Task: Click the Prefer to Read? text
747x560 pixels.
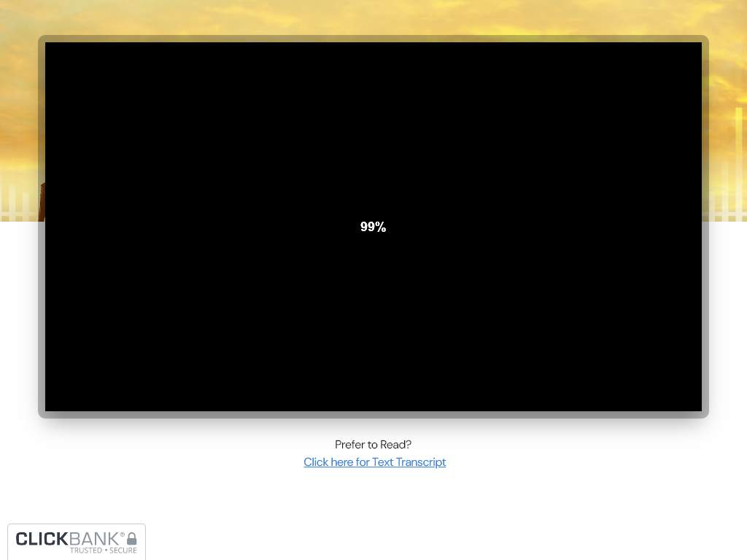Action: pyautogui.click(x=373, y=445)
